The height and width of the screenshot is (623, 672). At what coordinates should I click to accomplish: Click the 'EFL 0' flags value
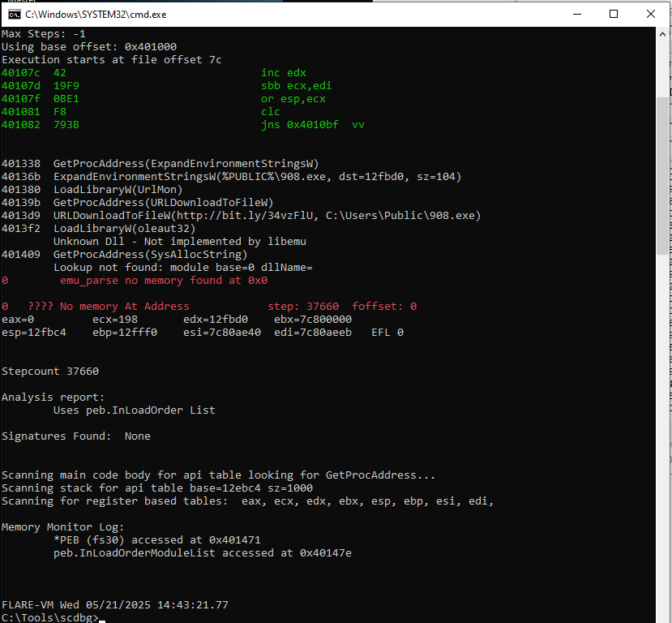tap(387, 333)
